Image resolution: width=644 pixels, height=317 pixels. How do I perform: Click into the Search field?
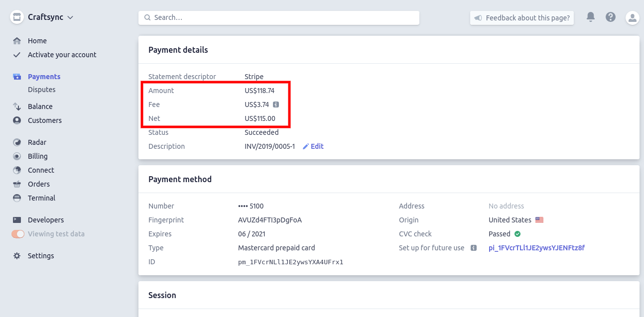click(x=279, y=17)
